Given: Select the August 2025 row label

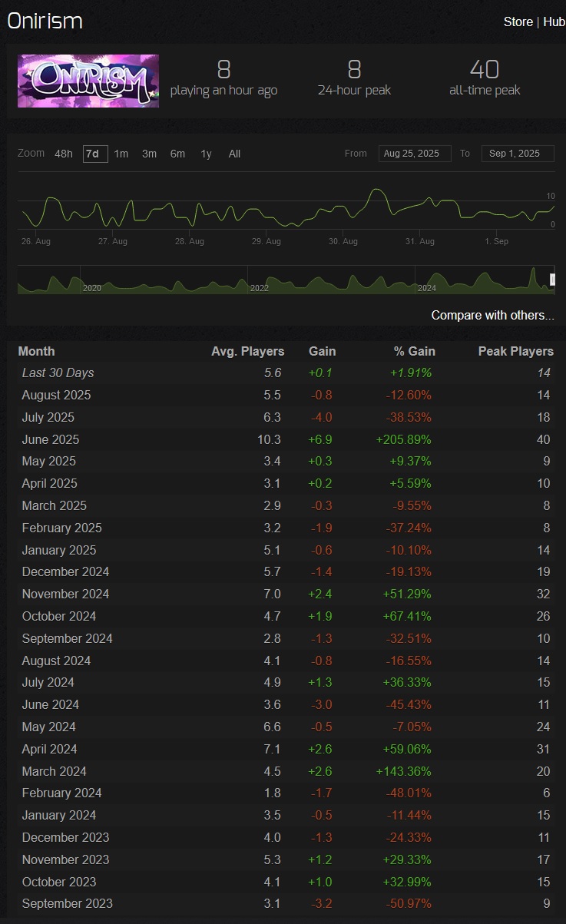Looking at the screenshot, I should click(56, 395).
